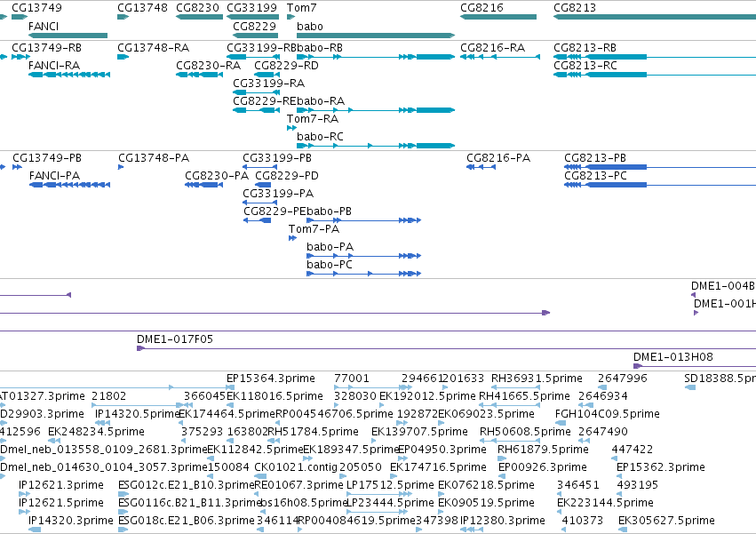Select the 21802 EST label

coord(109,396)
